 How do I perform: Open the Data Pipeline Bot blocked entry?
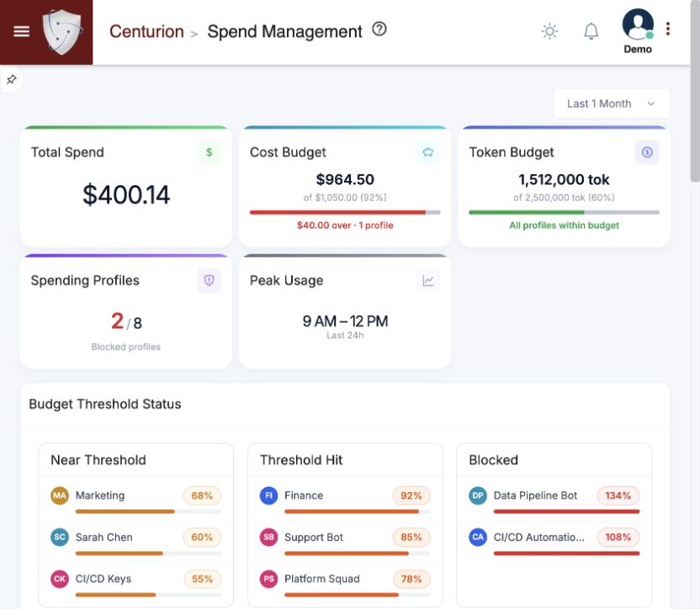(554, 500)
